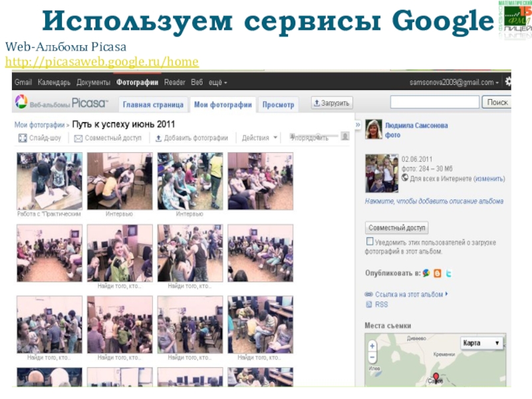Screen dimensions: 532x399
Task: Click chain link icon by Ссылка на этот альбом
Action: pyautogui.click(x=368, y=294)
